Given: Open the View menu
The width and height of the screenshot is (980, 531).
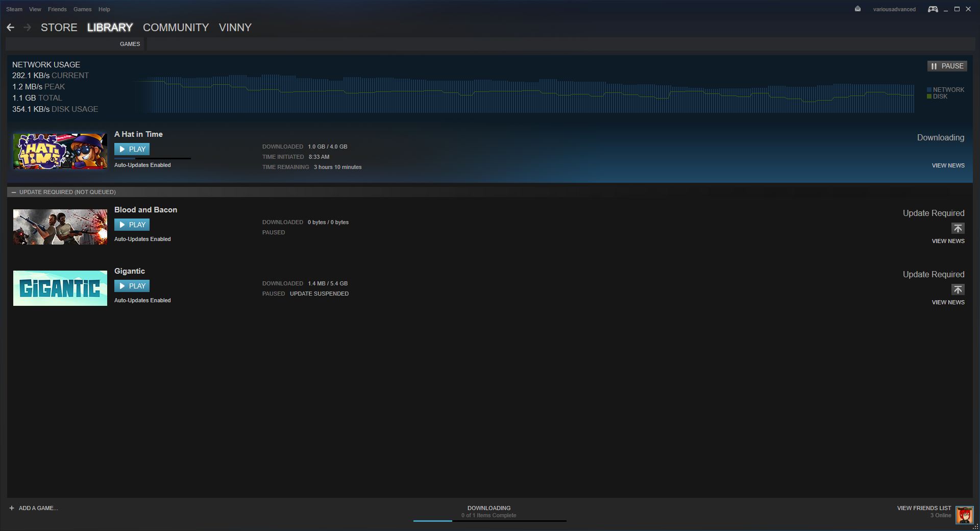Looking at the screenshot, I should pyautogui.click(x=35, y=9).
